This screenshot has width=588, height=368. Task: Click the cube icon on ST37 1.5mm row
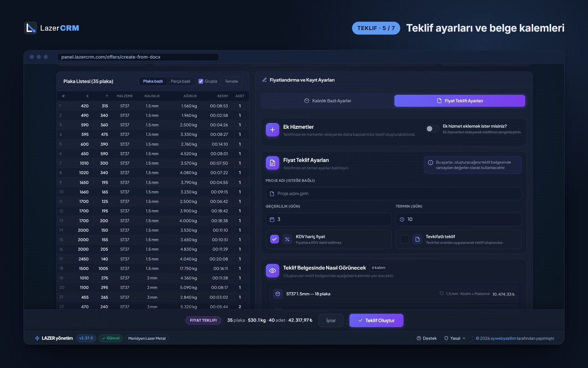pos(278,294)
